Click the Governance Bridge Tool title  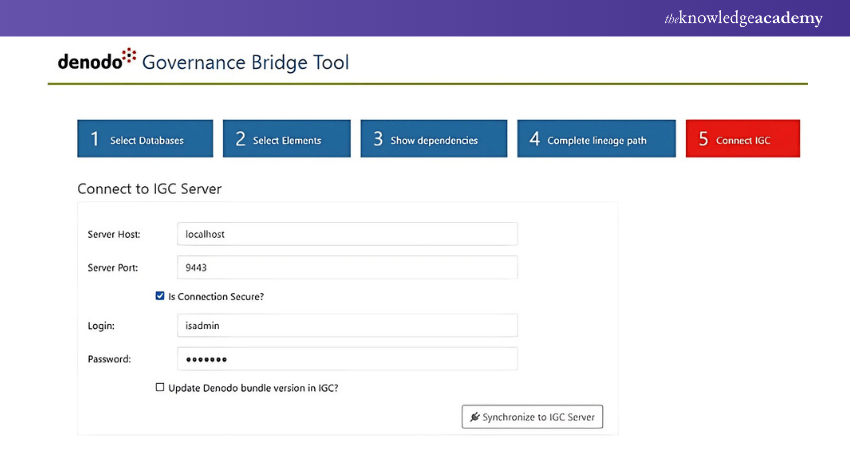[245, 62]
